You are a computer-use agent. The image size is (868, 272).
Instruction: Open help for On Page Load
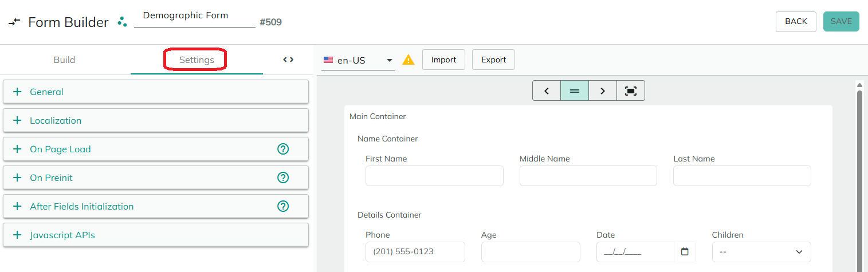point(283,149)
